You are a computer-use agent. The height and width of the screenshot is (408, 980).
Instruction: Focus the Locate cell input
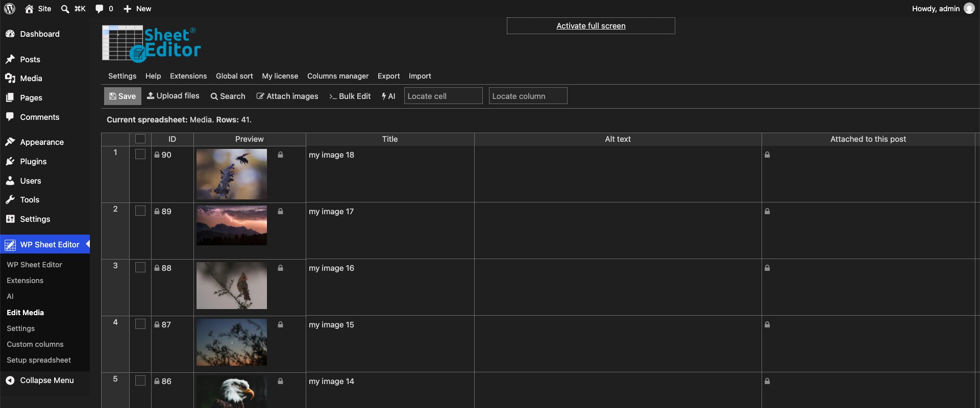[443, 96]
